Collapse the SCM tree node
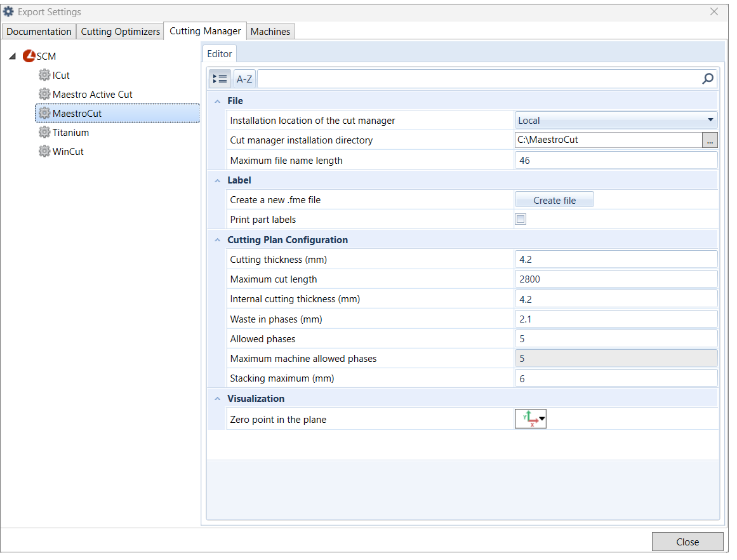 (x=13, y=57)
